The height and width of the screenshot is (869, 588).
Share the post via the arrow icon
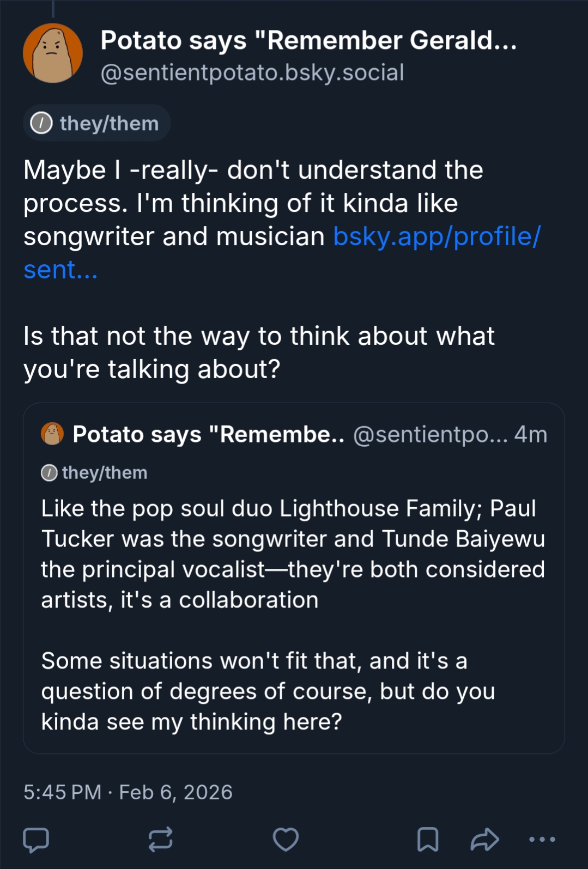[484, 840]
